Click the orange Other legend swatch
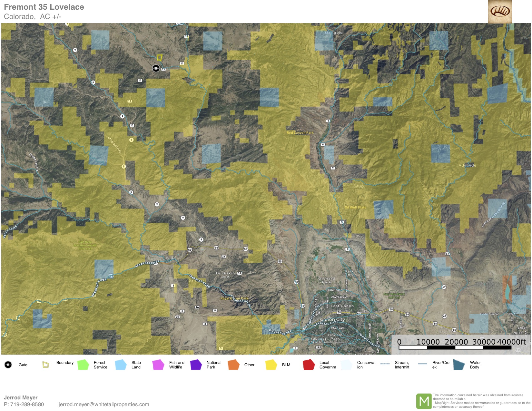 (233, 365)
